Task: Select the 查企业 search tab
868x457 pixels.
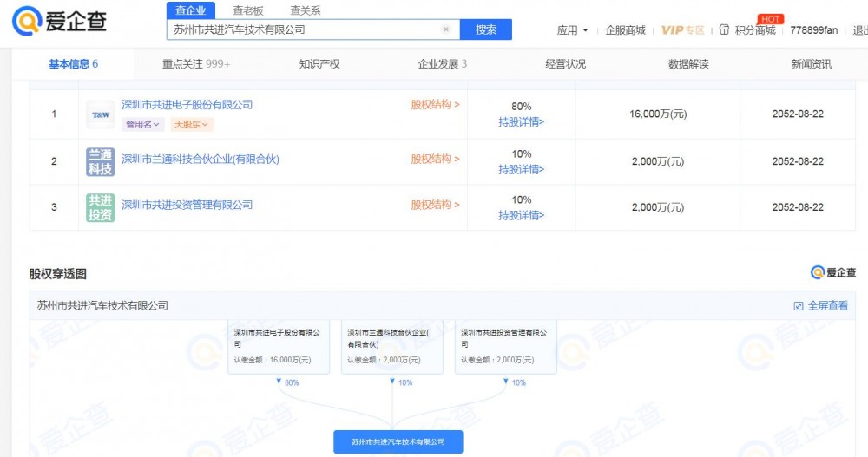Action: (190, 10)
